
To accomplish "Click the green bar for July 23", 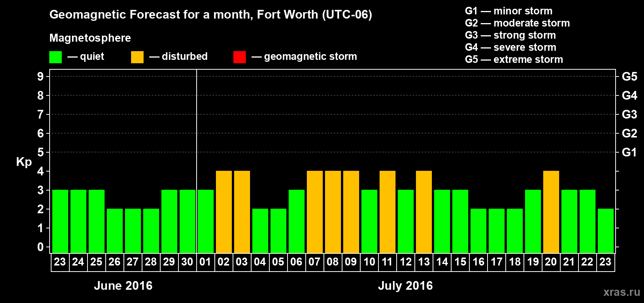I will pos(606,231).
